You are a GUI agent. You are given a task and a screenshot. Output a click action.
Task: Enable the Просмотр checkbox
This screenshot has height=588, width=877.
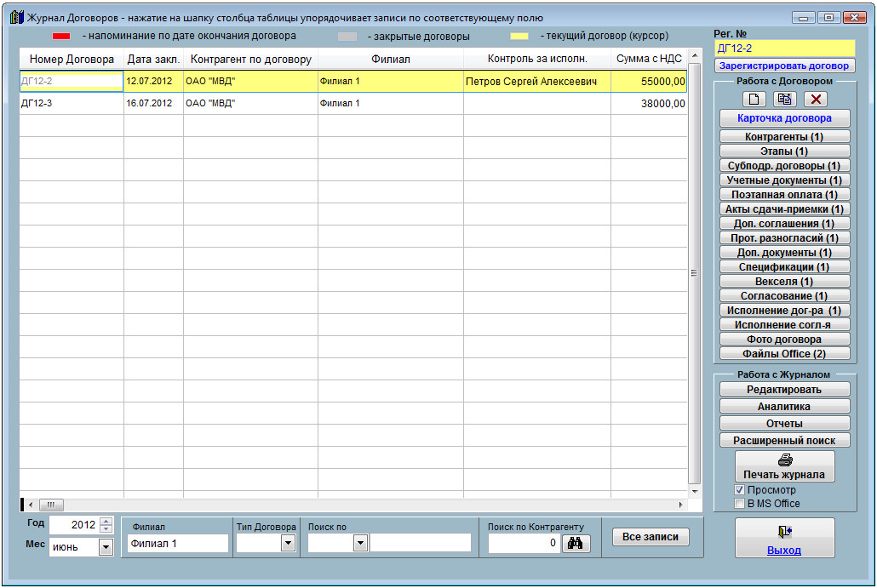[x=739, y=489]
